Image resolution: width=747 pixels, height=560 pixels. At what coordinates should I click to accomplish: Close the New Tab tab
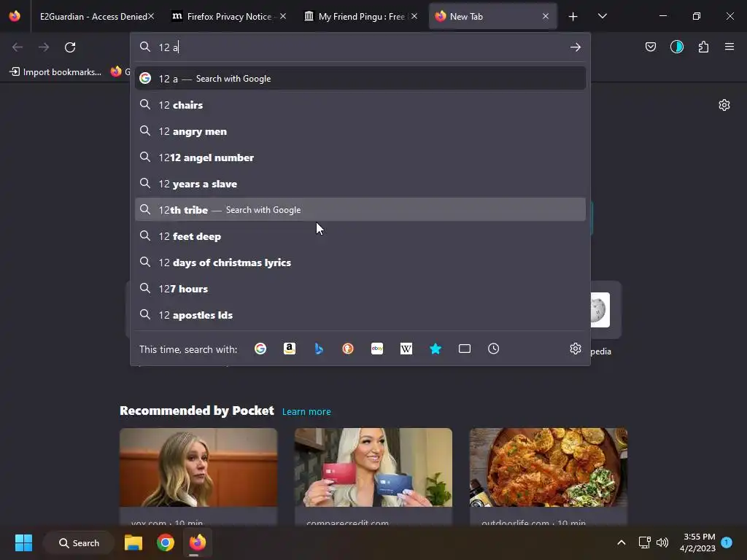pos(546,16)
